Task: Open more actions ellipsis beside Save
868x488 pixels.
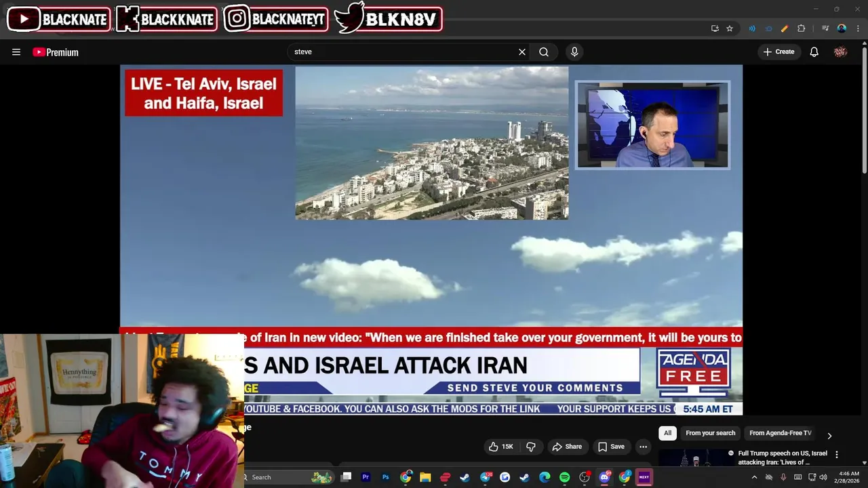Action: (x=643, y=447)
